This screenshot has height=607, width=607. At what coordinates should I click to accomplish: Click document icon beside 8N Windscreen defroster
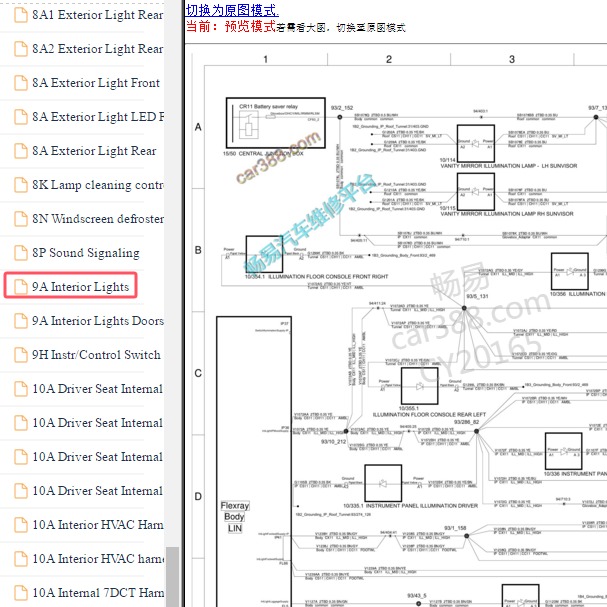point(21,219)
